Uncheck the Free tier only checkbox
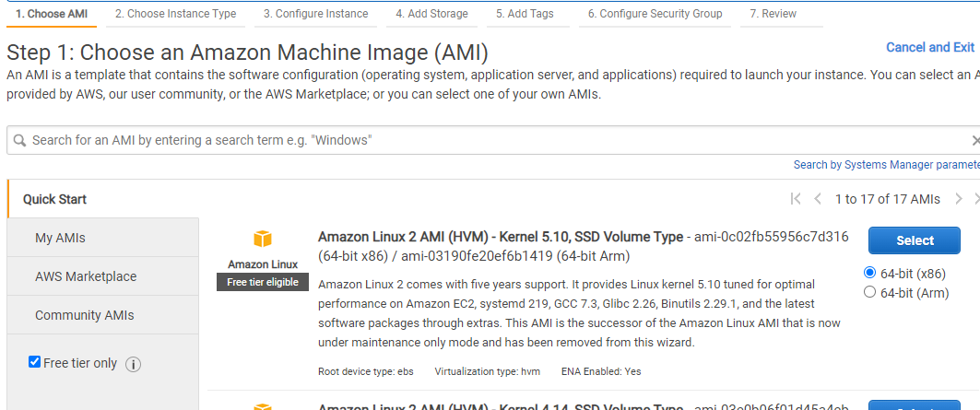Screen dimensions: 980x410 pos(34,362)
